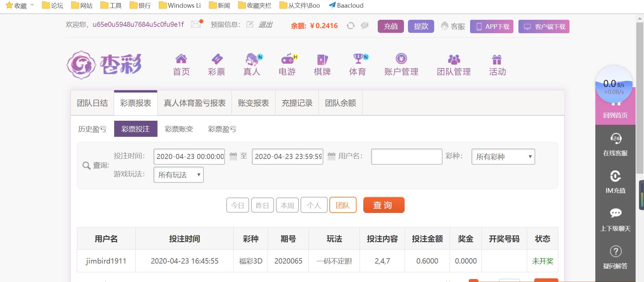The image size is (644, 282).
Task: Click 退出 logout link
Action: click(265, 24)
